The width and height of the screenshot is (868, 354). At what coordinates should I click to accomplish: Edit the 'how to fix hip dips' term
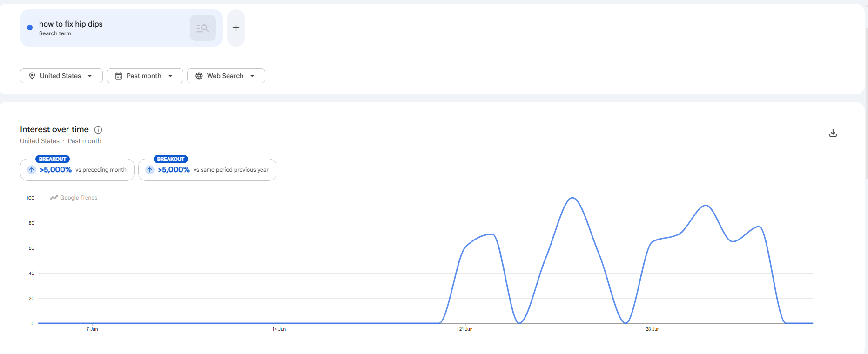[71, 24]
